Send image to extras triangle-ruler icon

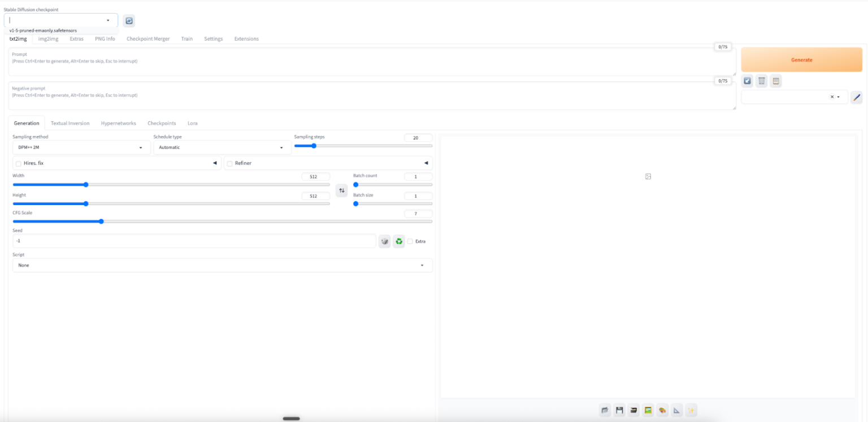[x=676, y=410]
